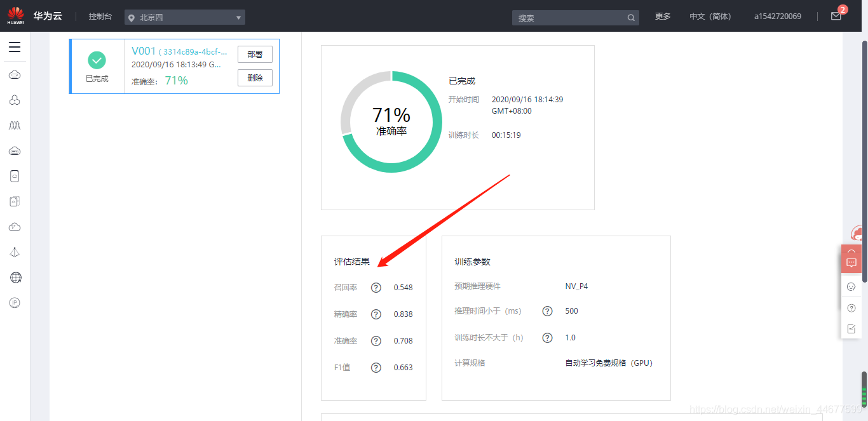Go to 控制台 console
Viewport: 868px width, 421px height.
[100, 17]
